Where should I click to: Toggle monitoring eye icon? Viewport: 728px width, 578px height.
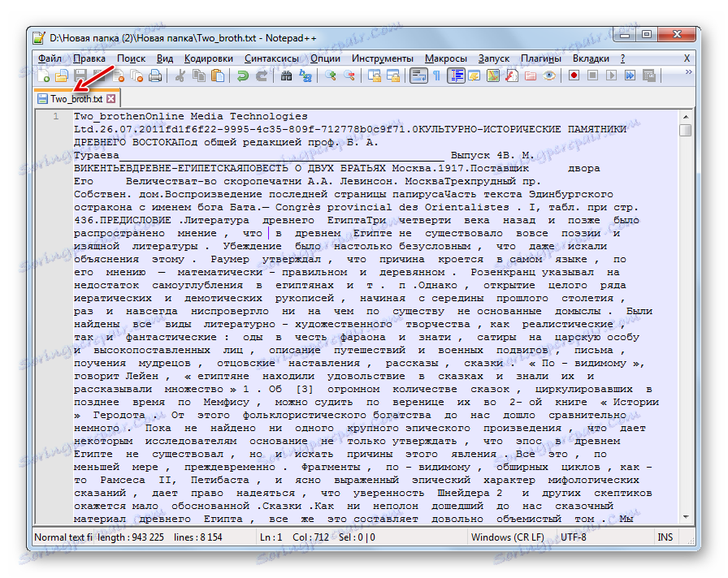pos(549,75)
